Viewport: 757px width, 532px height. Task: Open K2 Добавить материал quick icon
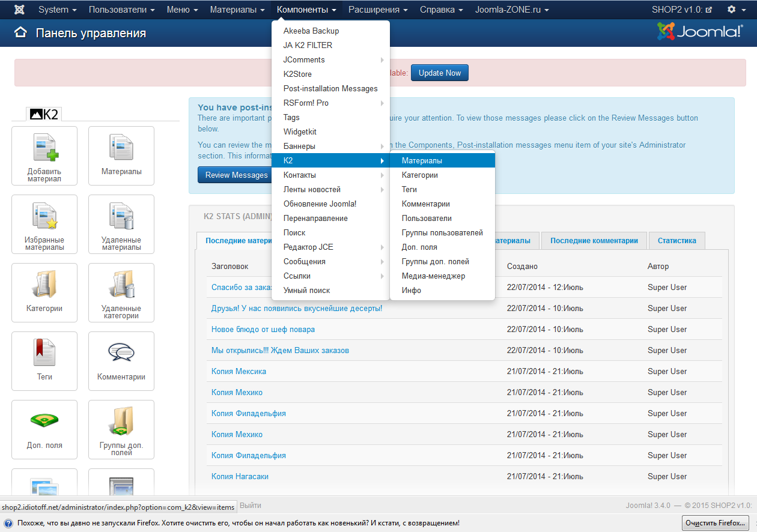coord(44,156)
